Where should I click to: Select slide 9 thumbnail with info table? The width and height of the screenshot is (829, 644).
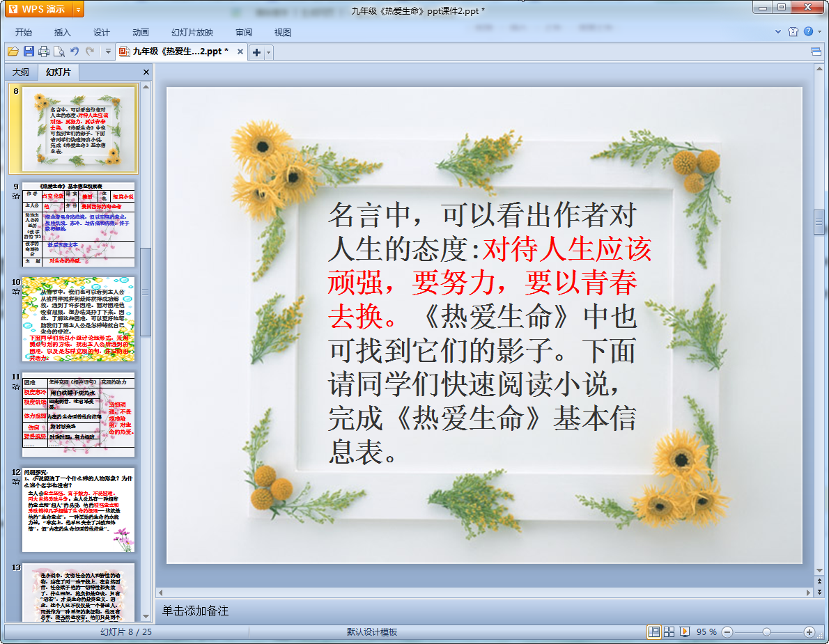tap(78, 224)
